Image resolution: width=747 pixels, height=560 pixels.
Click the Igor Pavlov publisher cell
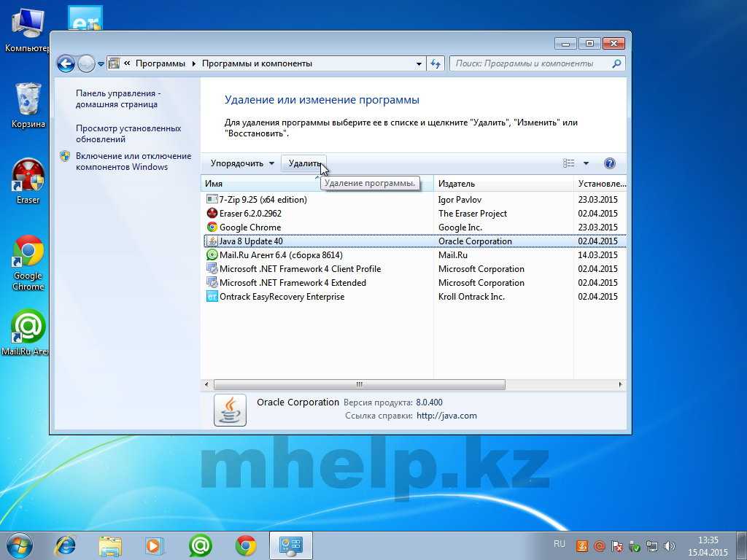460,200
